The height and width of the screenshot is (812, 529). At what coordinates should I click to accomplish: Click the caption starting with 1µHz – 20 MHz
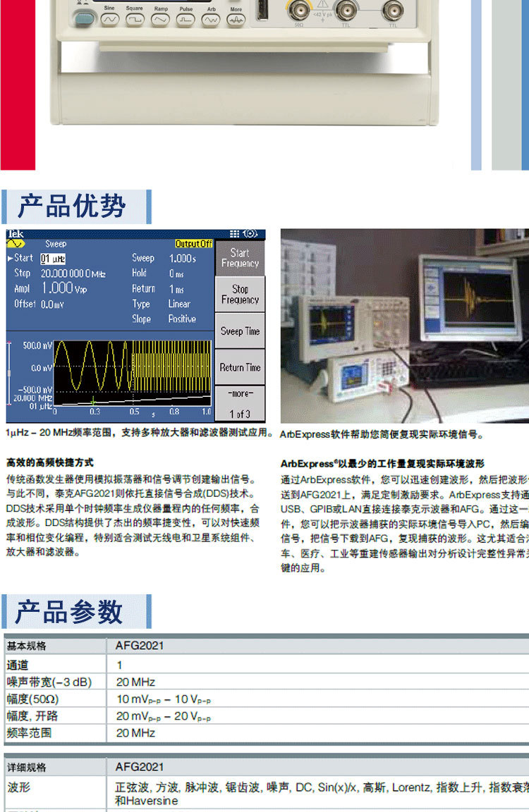(140, 432)
